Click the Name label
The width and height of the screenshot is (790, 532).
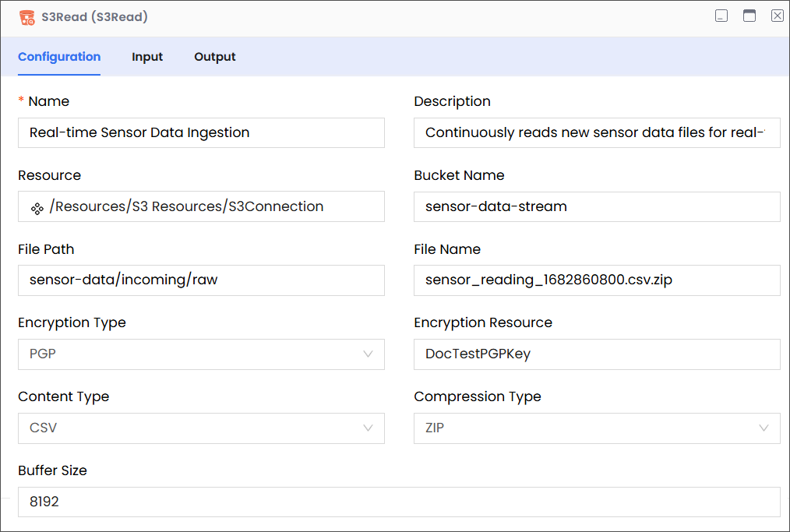(x=48, y=101)
